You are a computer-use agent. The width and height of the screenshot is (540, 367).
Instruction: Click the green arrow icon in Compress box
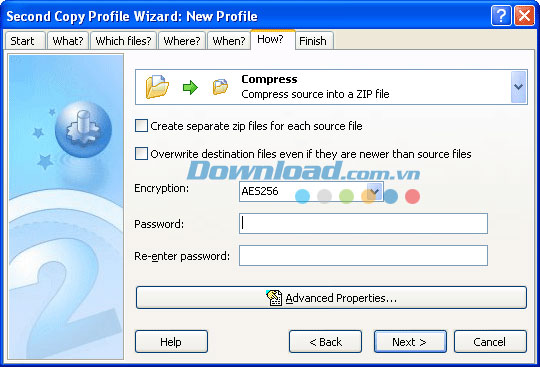click(190, 87)
